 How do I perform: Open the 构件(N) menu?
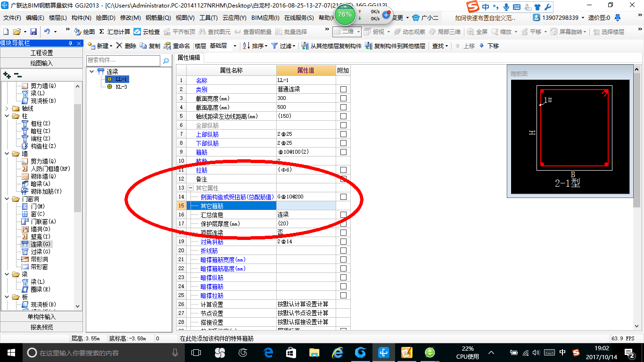point(82,17)
